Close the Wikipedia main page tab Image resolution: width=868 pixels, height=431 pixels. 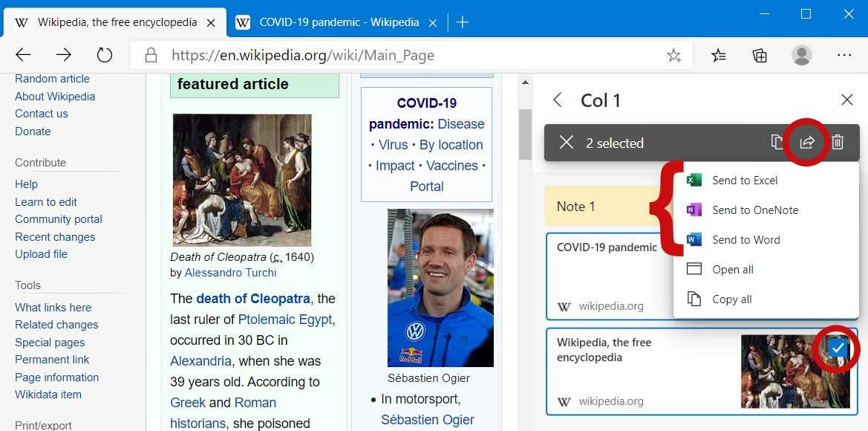211,23
